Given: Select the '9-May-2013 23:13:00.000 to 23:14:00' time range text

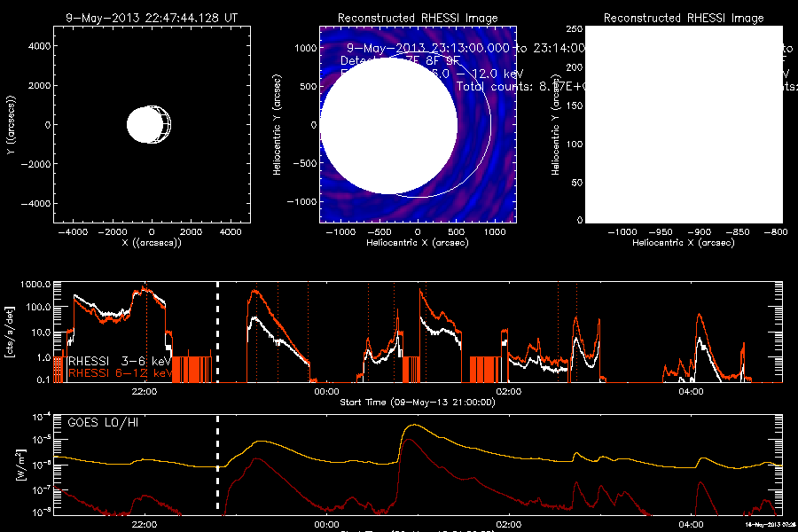Looking at the screenshot, I should pos(465,48).
